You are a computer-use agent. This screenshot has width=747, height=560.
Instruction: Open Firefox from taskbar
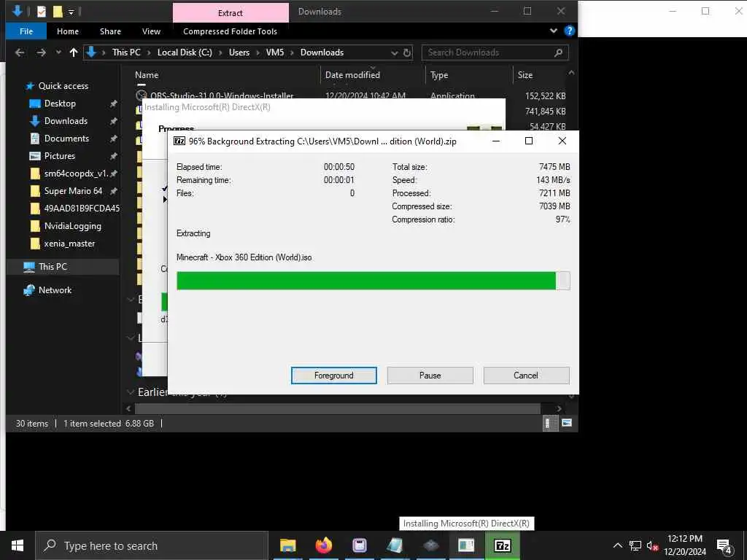click(323, 545)
